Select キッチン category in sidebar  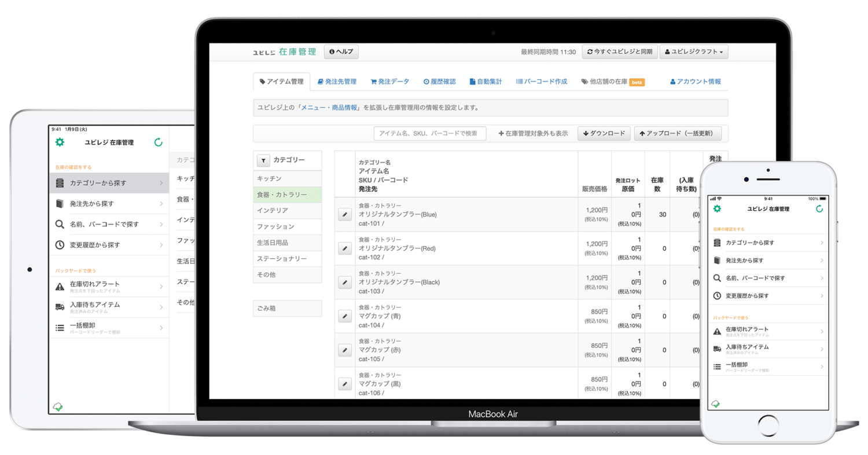287,179
